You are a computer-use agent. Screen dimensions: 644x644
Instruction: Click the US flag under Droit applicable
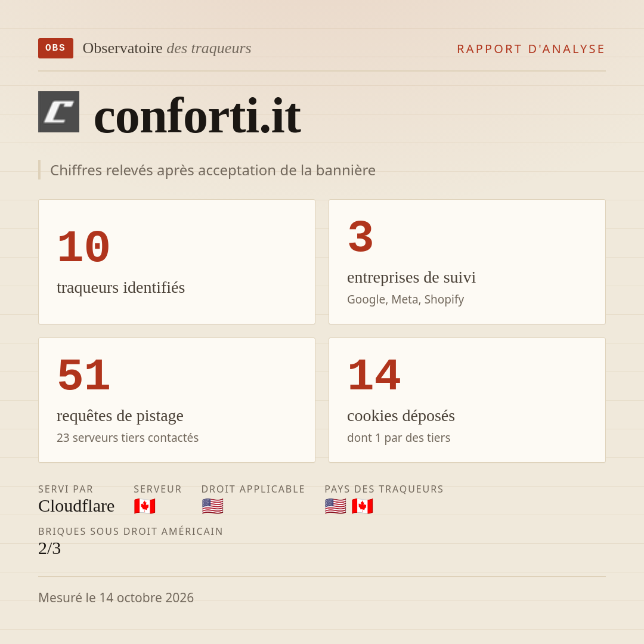click(212, 506)
